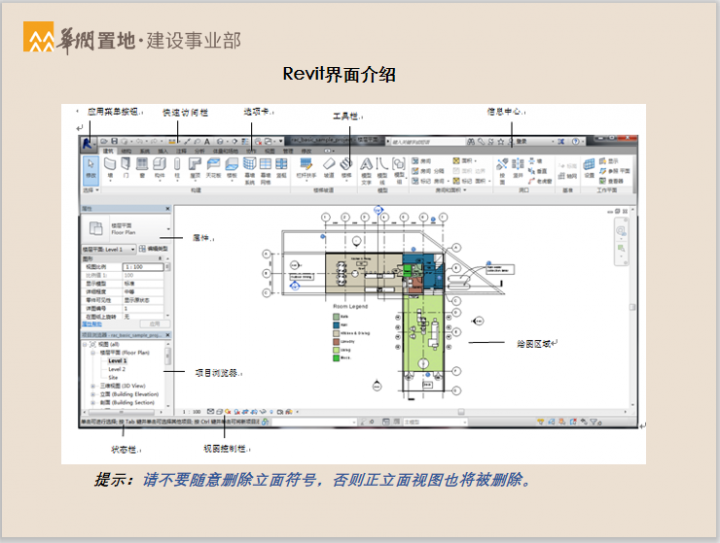Click the Save icon in quick access toolbar

[x=114, y=141]
